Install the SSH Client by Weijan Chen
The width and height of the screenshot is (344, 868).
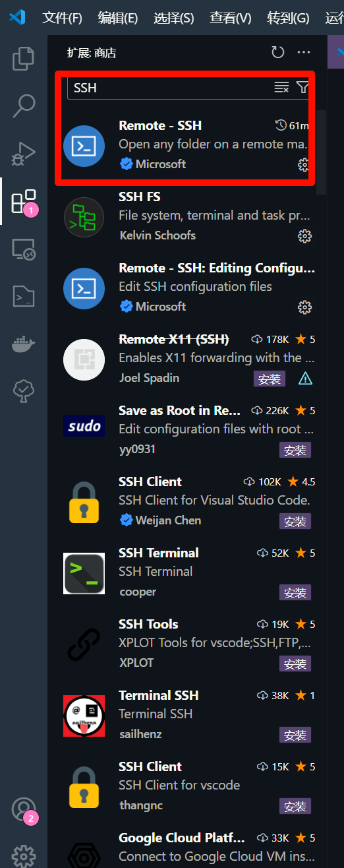[x=295, y=521]
